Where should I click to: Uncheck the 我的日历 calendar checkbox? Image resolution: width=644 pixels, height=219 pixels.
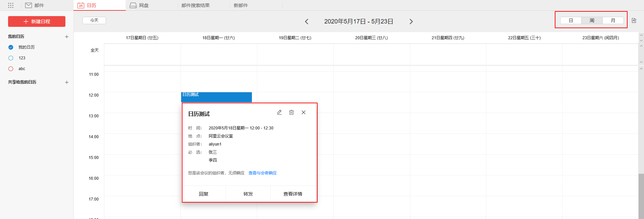[x=11, y=47]
